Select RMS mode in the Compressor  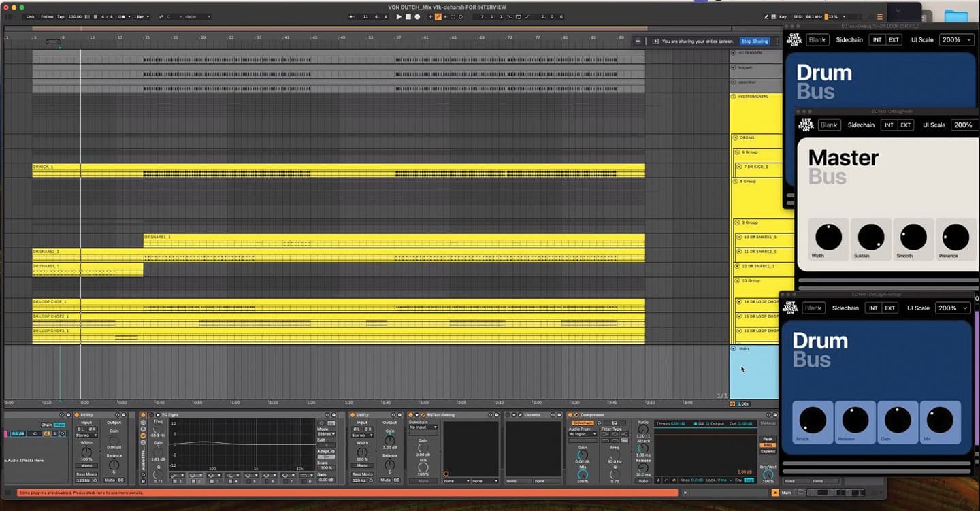pos(768,445)
